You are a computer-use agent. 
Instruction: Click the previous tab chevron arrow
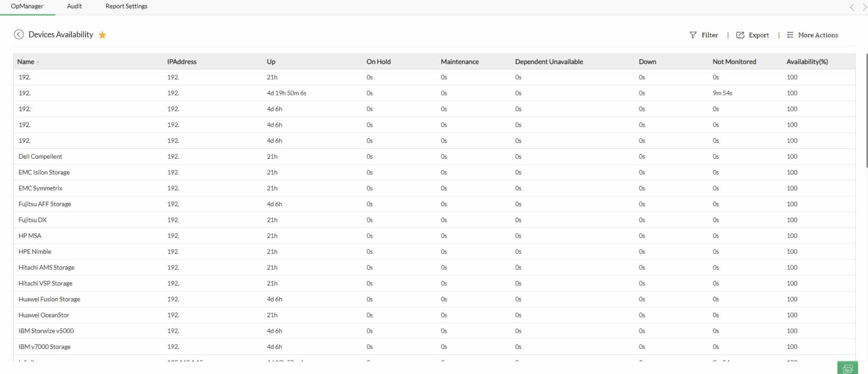pyautogui.click(x=852, y=7)
